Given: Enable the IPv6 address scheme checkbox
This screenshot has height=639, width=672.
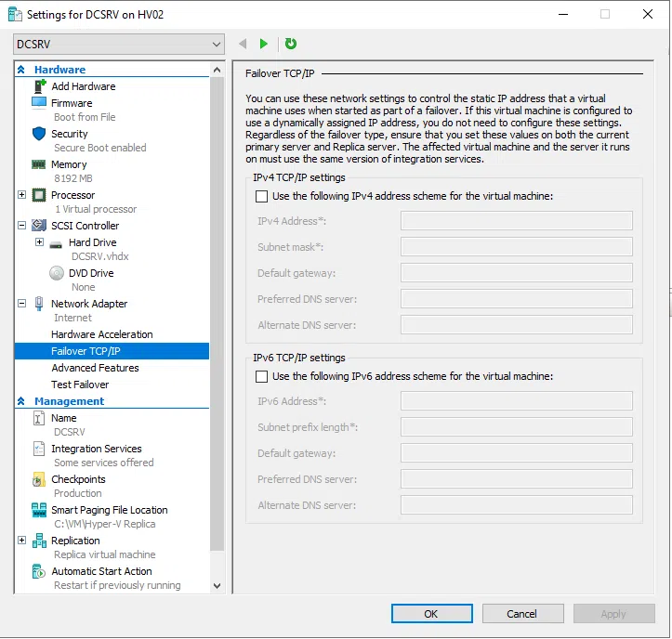Looking at the screenshot, I should pyautogui.click(x=261, y=376).
